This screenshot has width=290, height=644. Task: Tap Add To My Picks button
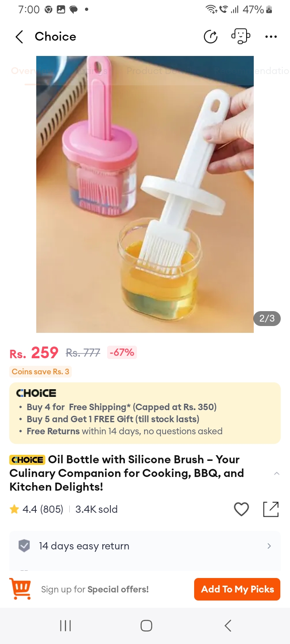tap(237, 589)
